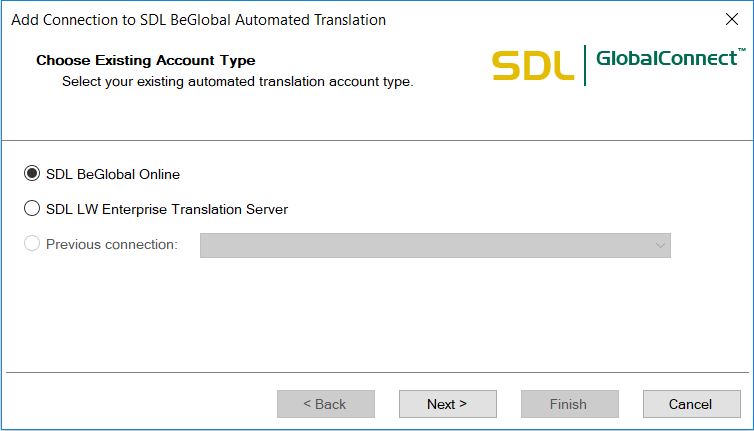Viewport: 754px width, 431px height.
Task: Click the green GlobalConnect logo text
Action: pyautogui.click(x=666, y=59)
